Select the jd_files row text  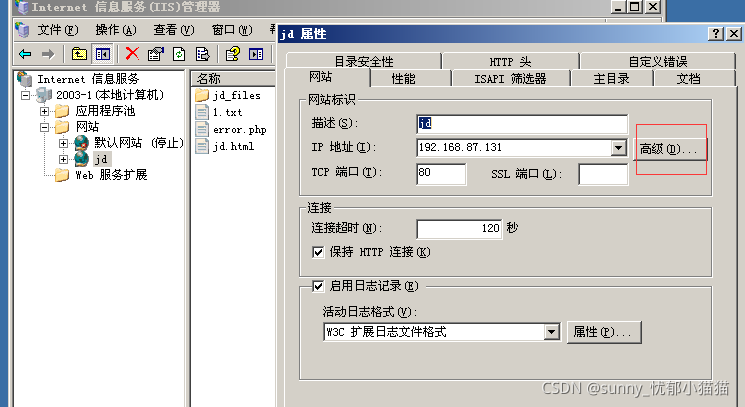[237, 95]
